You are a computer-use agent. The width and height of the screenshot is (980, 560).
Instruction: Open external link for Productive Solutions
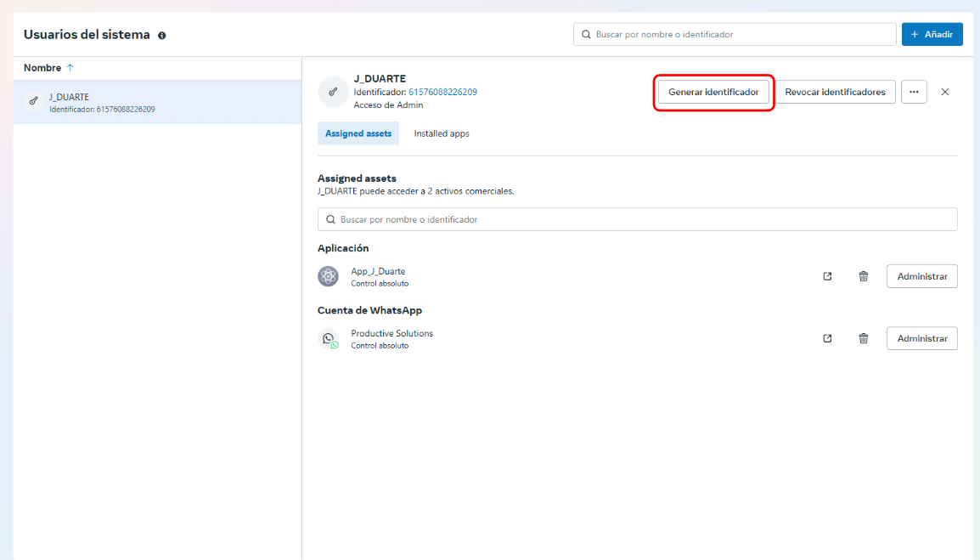tap(827, 338)
